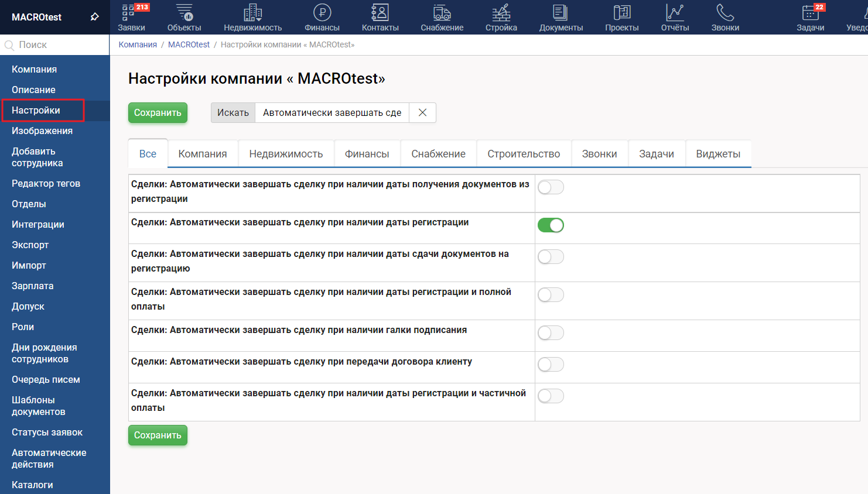Open Импорт in the sidebar

(x=29, y=265)
